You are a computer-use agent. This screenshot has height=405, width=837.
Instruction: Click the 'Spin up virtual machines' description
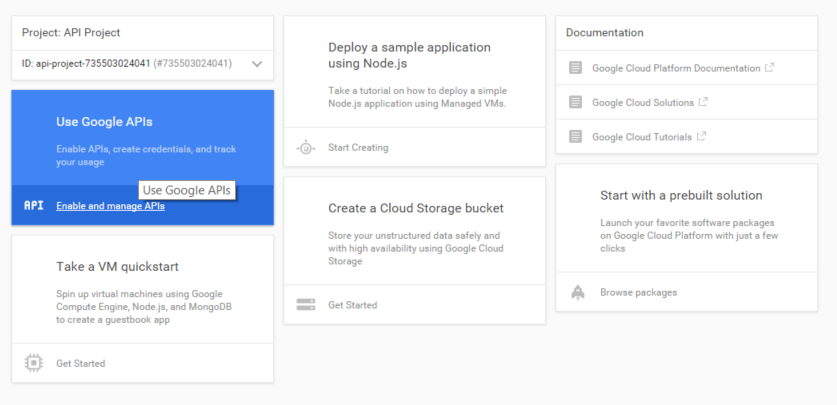[144, 307]
